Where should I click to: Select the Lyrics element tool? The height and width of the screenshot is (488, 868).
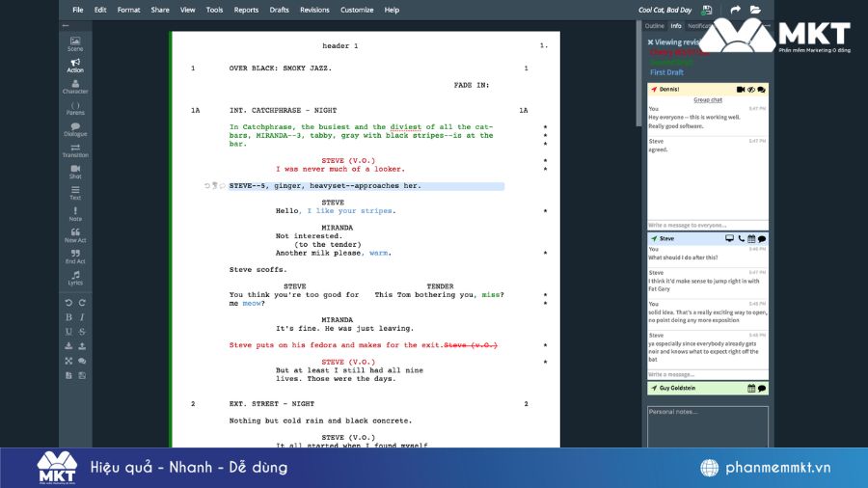pyautogui.click(x=75, y=278)
